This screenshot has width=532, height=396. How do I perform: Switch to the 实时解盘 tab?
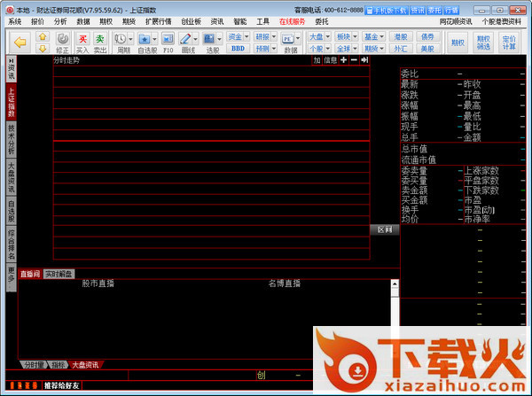(x=59, y=274)
